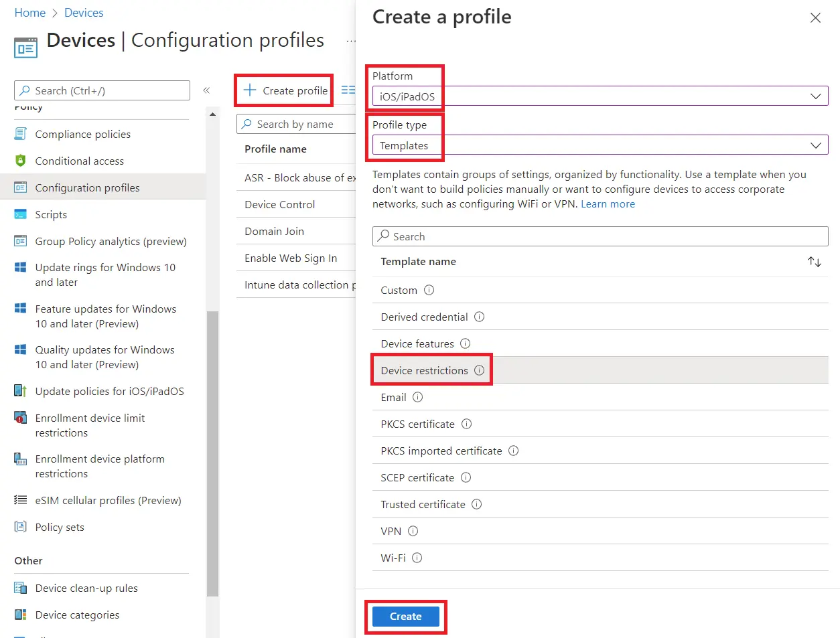Open Compliance policies in sidebar
840x638 pixels.
tap(82, 134)
